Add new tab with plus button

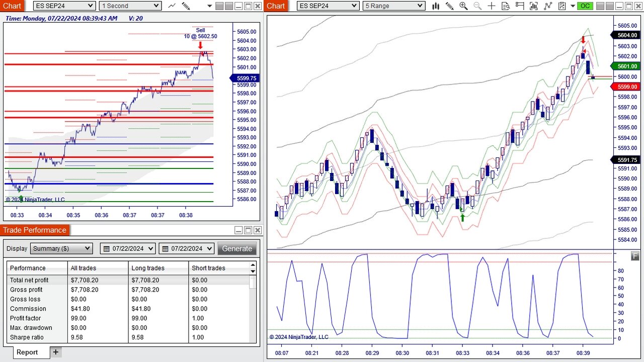[x=56, y=352]
